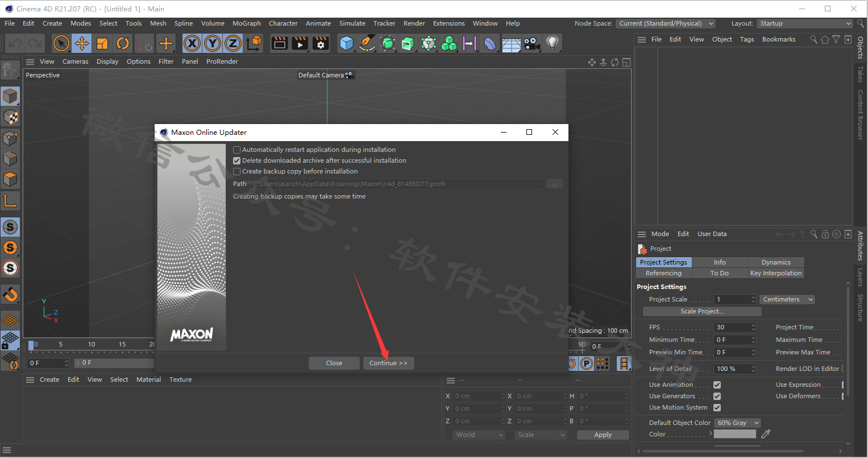Enable automatically restart application checkbox
Screen dimensions: 868x458
(237, 150)
